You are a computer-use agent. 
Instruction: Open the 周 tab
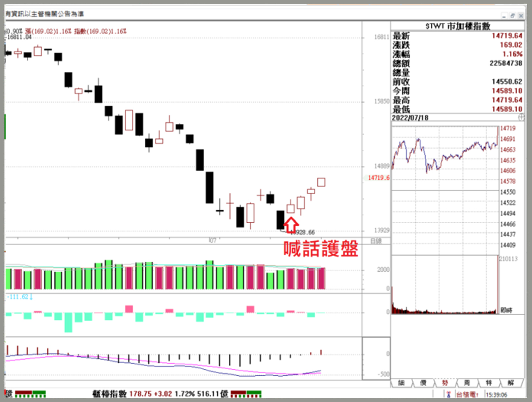pyautogui.click(x=467, y=383)
